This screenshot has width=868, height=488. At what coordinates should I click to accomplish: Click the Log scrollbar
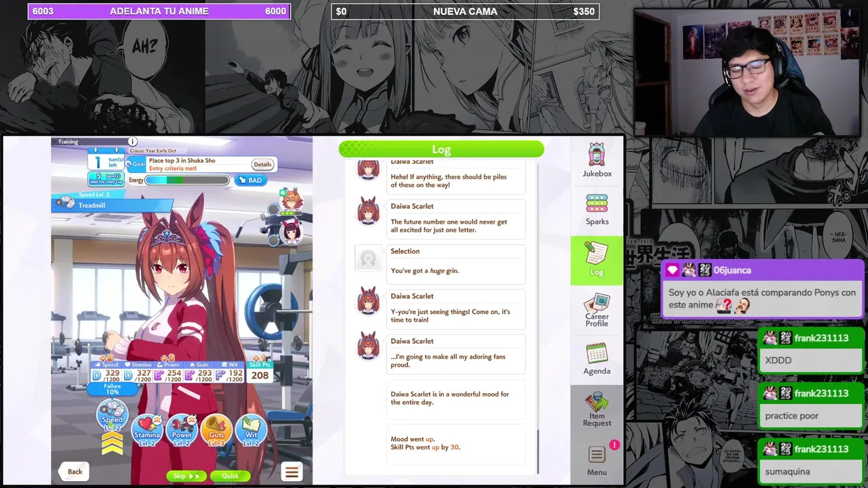click(x=538, y=451)
